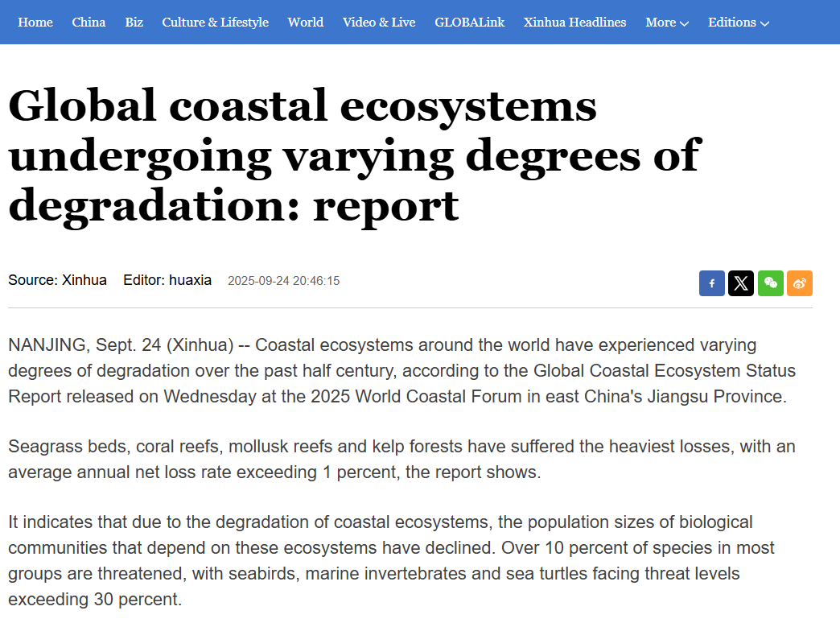Image resolution: width=840 pixels, height=627 pixels.
Task: Open Xinhua Headlines
Action: [x=574, y=23]
